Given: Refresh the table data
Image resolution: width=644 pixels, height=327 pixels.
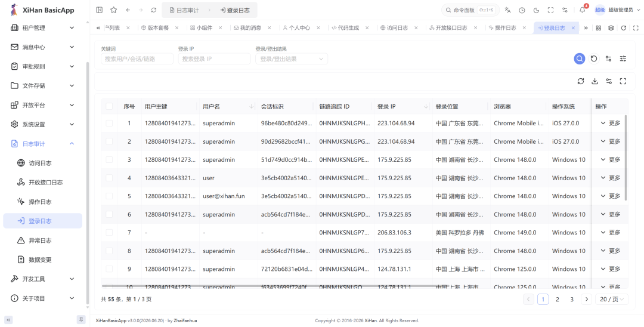Looking at the screenshot, I should pyautogui.click(x=580, y=81).
